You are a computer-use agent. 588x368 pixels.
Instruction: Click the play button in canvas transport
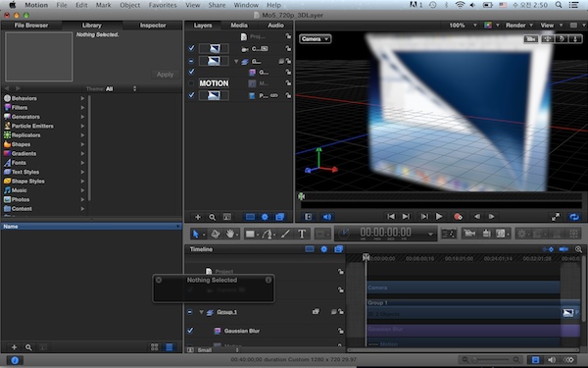pos(439,216)
